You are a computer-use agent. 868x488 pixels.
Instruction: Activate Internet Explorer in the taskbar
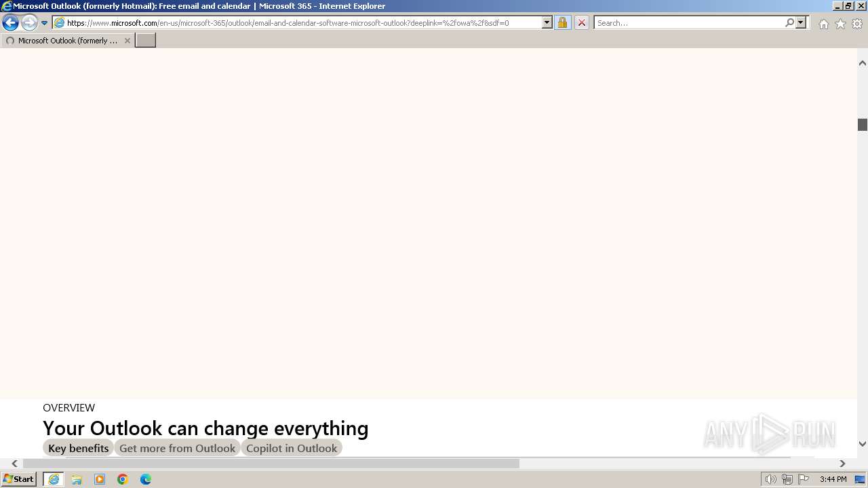[54, 479]
